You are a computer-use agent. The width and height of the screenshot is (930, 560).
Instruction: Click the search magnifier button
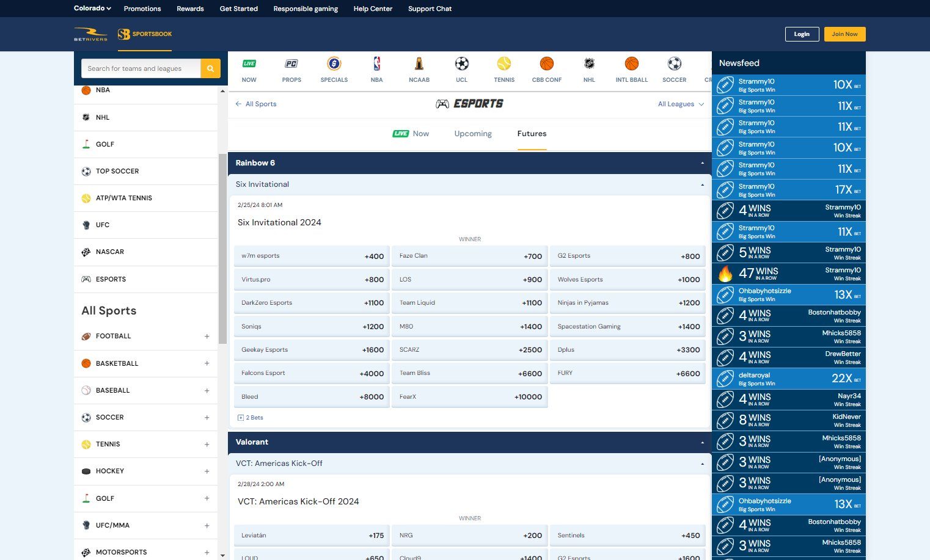[x=210, y=68]
